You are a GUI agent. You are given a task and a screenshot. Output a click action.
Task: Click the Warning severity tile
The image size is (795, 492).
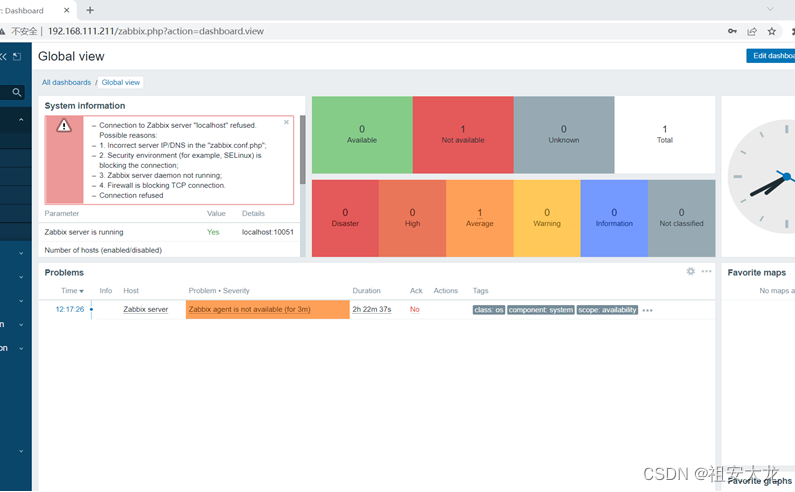point(547,218)
